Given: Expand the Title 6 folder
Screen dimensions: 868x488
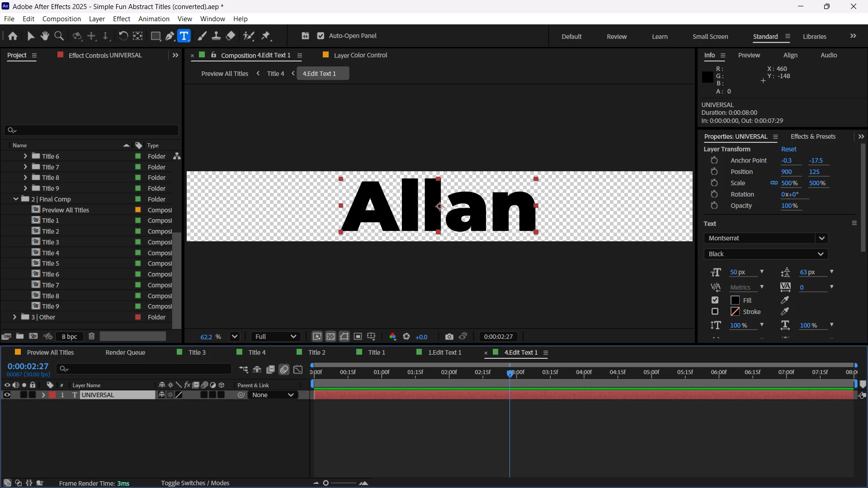Looking at the screenshot, I should click(25, 156).
